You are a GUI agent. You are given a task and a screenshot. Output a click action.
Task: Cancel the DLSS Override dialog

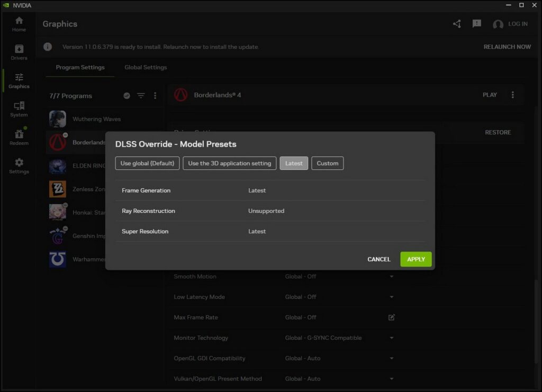tap(379, 259)
